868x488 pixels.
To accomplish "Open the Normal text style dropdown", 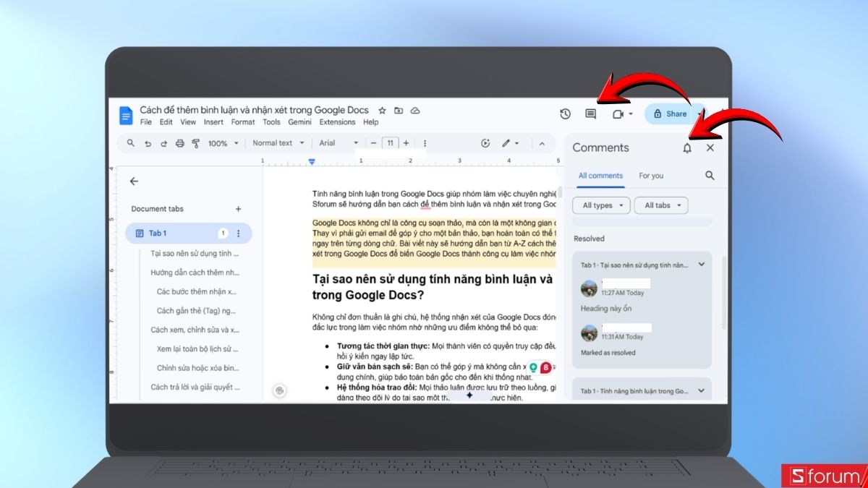I will click(278, 143).
